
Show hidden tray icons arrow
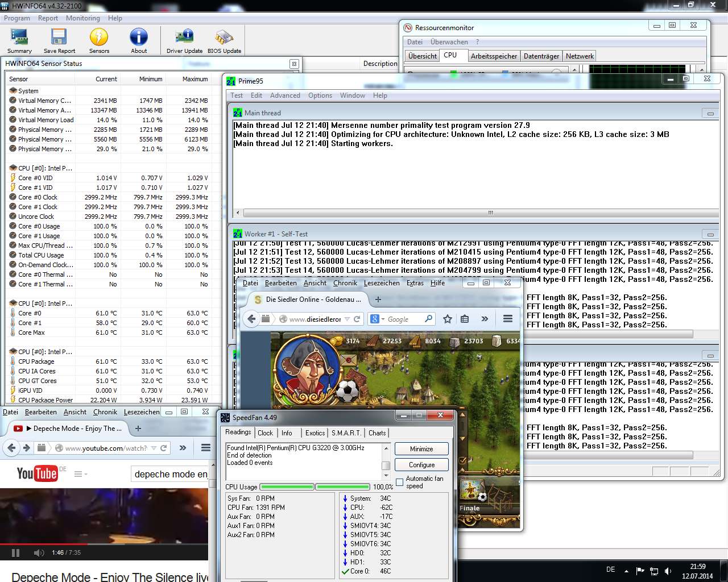pos(627,571)
